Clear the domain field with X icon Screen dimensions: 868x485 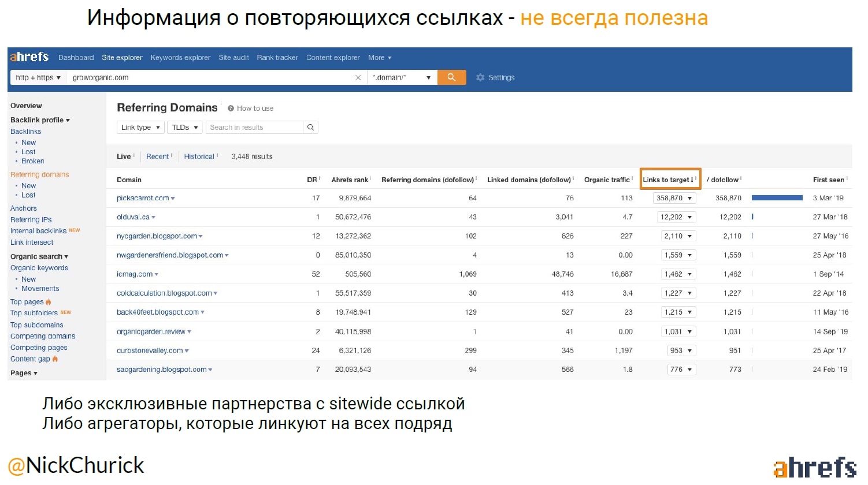[358, 77]
